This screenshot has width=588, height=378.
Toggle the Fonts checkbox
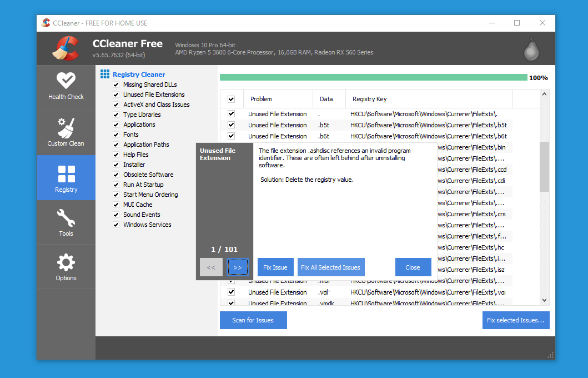[x=116, y=135]
